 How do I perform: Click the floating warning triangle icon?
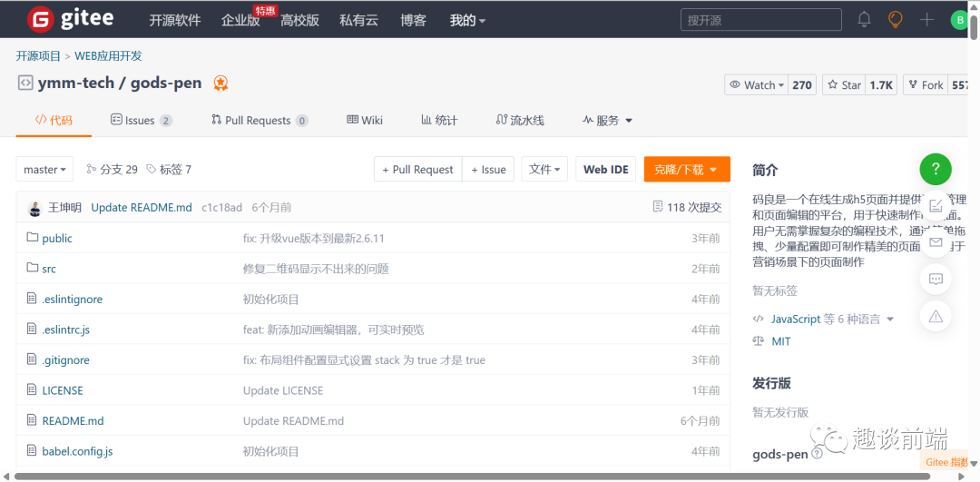coord(936,316)
